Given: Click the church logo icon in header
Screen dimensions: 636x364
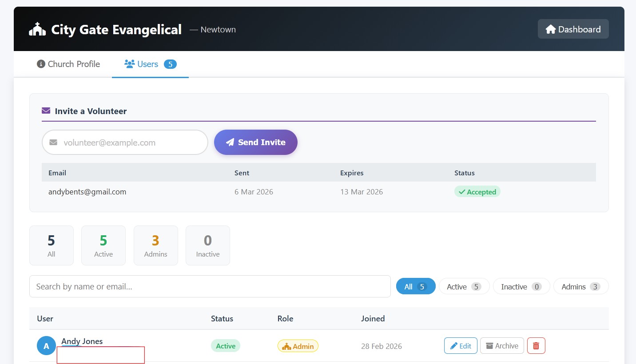Looking at the screenshot, I should coord(37,29).
